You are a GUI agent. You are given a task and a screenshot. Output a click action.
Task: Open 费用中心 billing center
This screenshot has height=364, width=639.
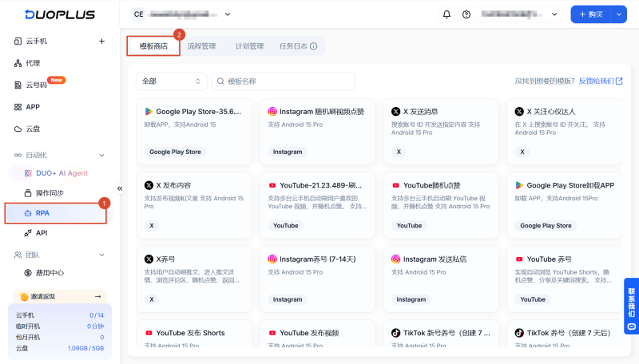(50, 273)
